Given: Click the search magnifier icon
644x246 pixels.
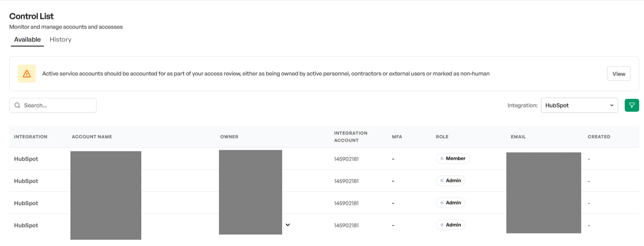Looking at the screenshot, I should [17, 105].
